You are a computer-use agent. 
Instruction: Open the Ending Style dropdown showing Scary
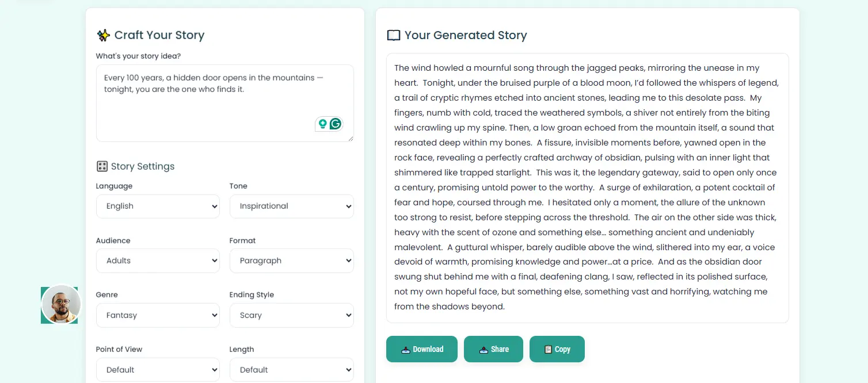(291, 315)
